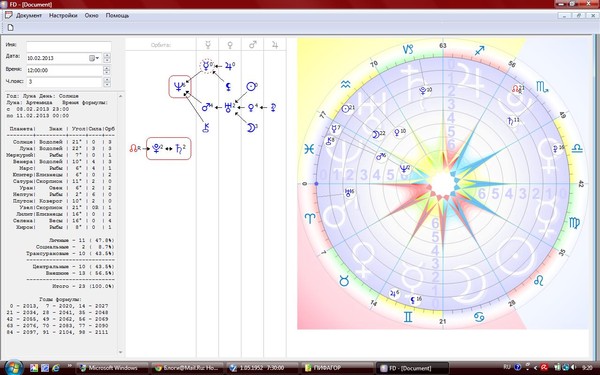Click the Jupiter column header symbol
The height and width of the screenshot is (375, 600).
(x=275, y=45)
